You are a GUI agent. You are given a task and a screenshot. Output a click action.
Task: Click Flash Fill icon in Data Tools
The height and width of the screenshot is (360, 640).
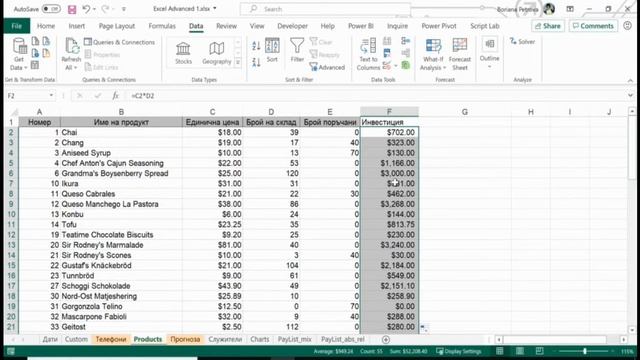pyautogui.click(x=387, y=41)
